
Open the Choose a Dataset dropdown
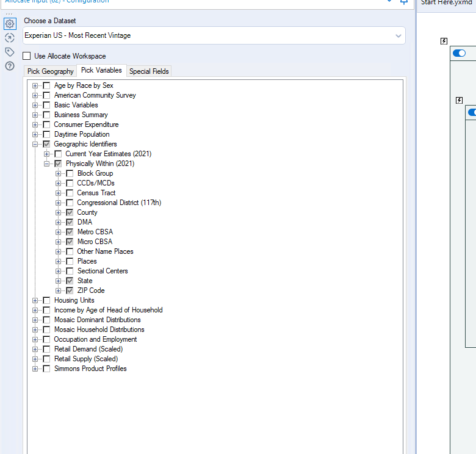[214, 35]
